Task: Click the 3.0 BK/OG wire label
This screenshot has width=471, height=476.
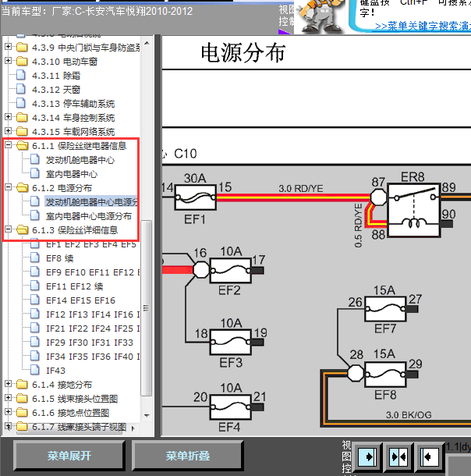Action: [x=409, y=414]
